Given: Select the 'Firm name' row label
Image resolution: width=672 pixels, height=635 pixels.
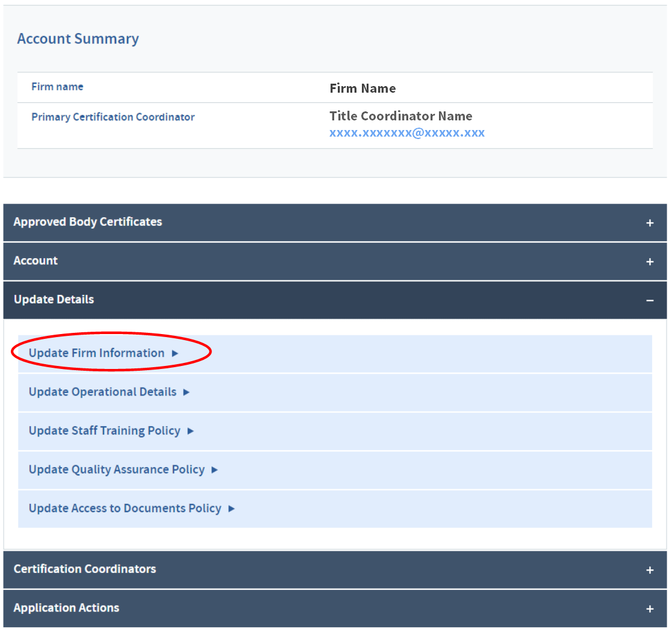Looking at the screenshot, I should pos(57,87).
